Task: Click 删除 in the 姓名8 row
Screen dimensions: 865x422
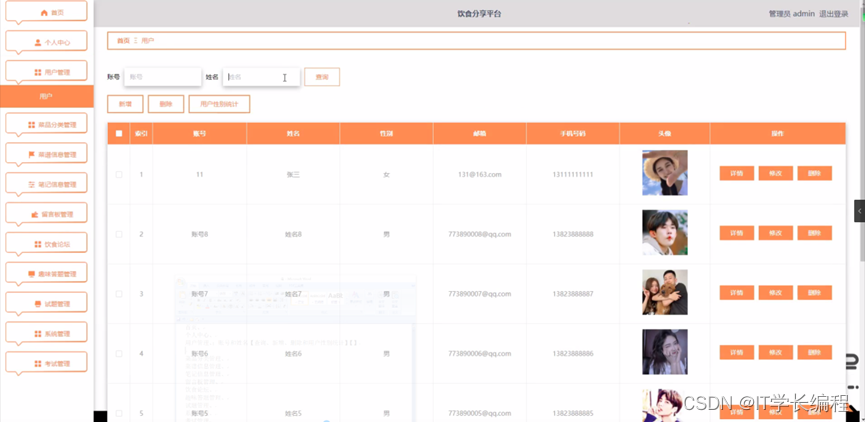Action: click(815, 233)
